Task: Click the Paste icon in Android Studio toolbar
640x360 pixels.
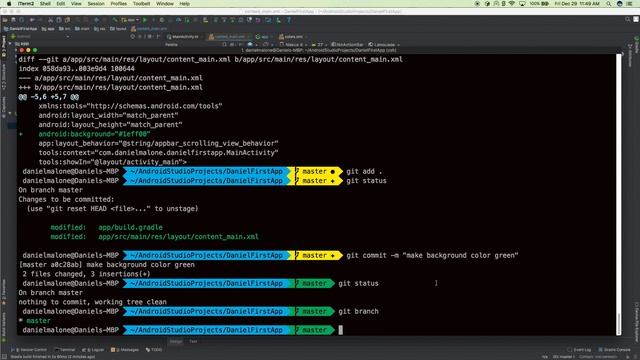Action: click(67, 20)
